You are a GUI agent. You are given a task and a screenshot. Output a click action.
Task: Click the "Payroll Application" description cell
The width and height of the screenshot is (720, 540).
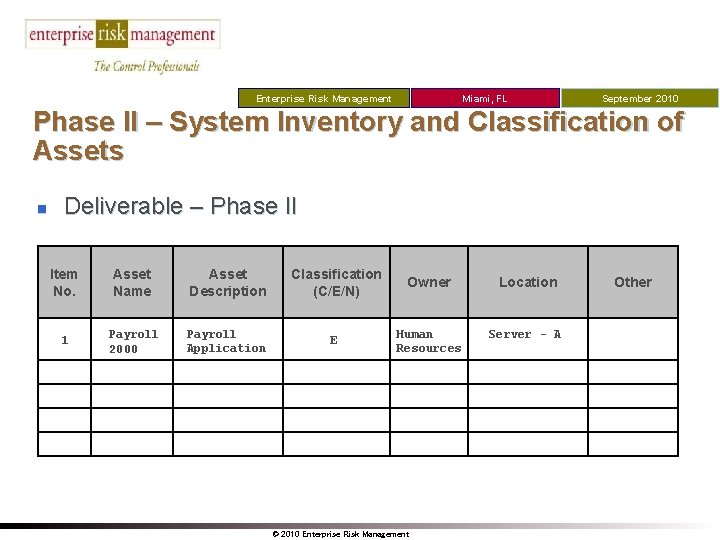pyautogui.click(x=228, y=339)
